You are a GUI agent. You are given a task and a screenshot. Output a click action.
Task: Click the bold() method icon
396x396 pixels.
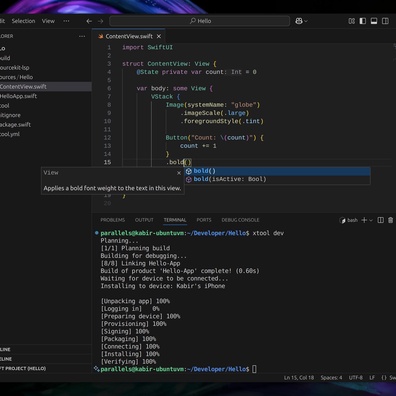pyautogui.click(x=189, y=171)
